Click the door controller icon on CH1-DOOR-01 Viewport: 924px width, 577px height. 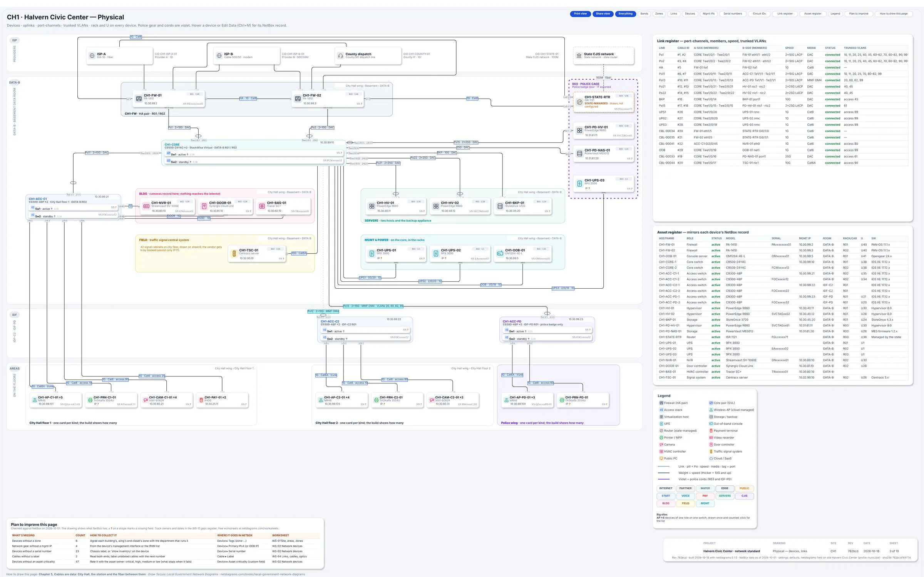click(x=204, y=206)
